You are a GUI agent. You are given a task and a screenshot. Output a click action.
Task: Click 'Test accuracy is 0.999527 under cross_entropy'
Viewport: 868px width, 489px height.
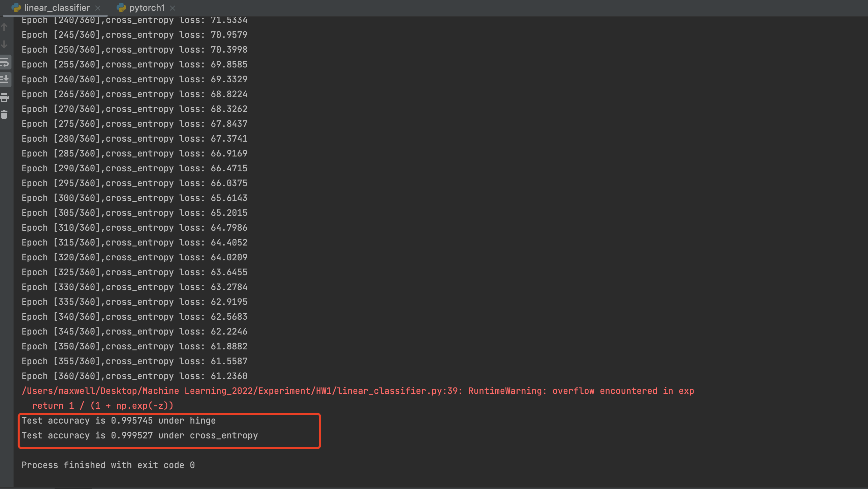click(139, 435)
